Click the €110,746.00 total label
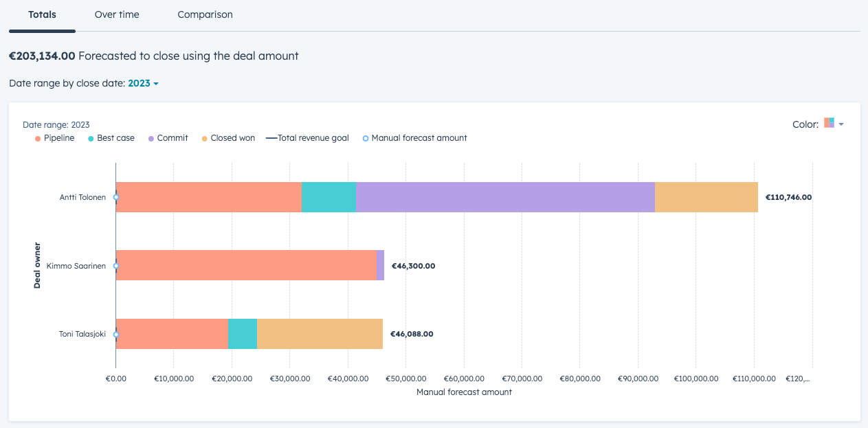Image resolution: width=868 pixels, height=428 pixels. coord(788,197)
